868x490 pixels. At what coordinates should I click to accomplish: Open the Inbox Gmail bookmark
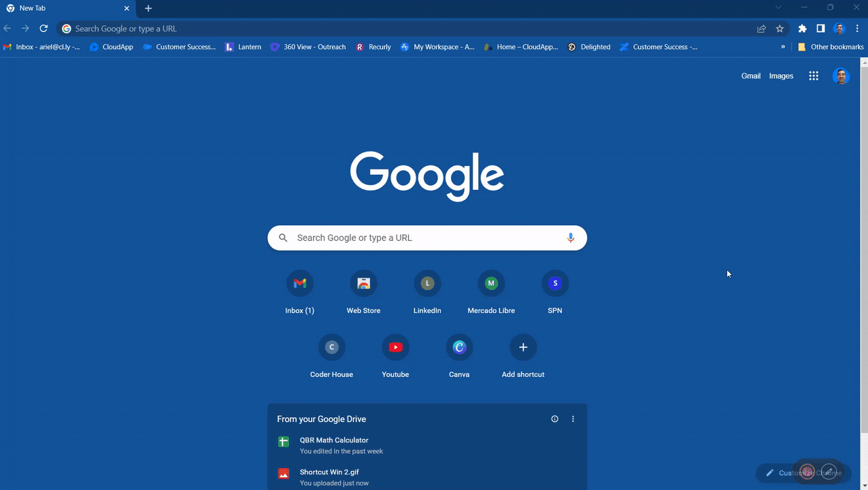(41, 47)
